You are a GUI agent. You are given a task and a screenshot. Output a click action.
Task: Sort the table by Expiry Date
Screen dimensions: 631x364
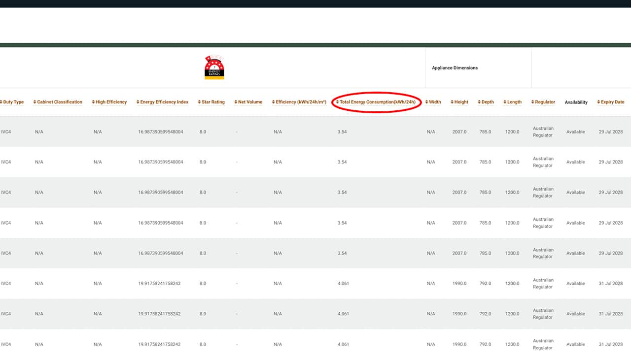612,102
